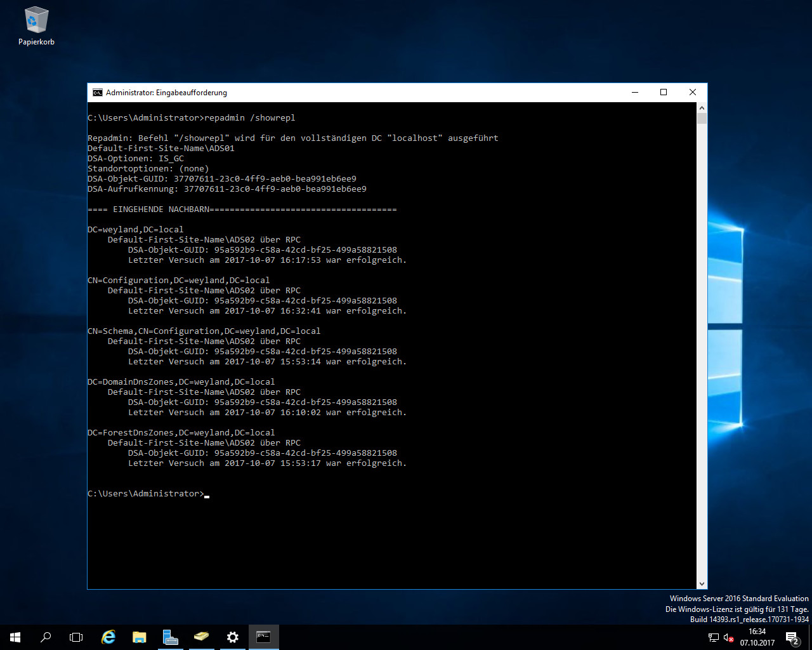Select the Eingabeaufforderung taskbar button
Screen dimensions: 812x650
point(263,637)
